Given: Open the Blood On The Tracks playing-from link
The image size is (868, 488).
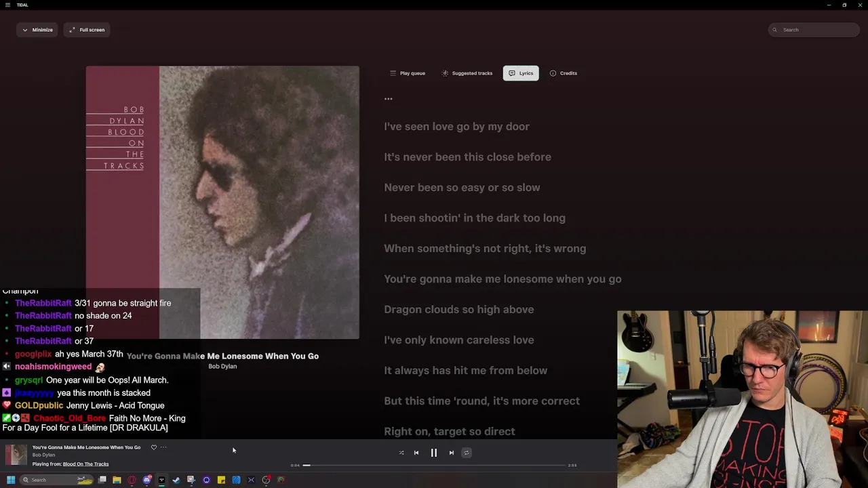Looking at the screenshot, I should tap(85, 464).
